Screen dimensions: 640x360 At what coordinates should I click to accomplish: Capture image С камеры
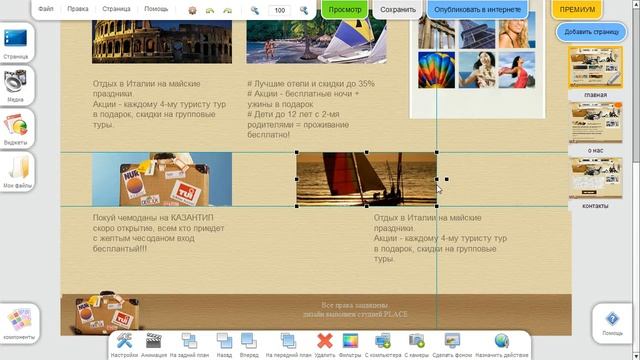pos(416,345)
